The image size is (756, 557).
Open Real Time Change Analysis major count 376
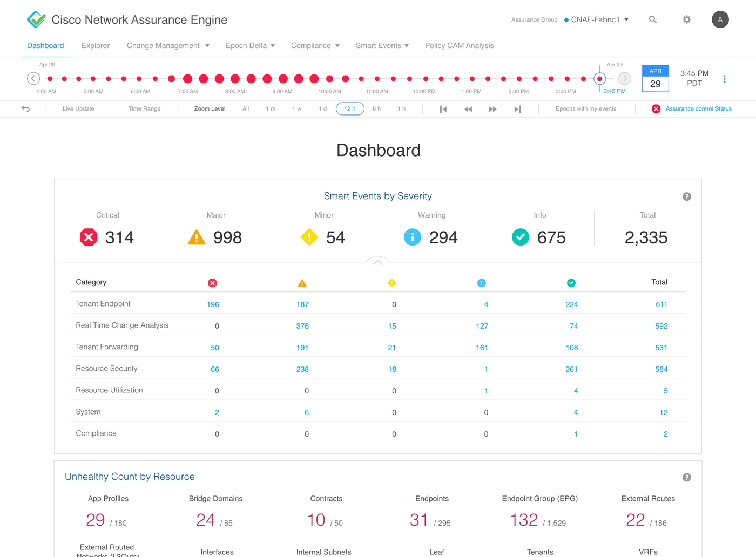(302, 326)
